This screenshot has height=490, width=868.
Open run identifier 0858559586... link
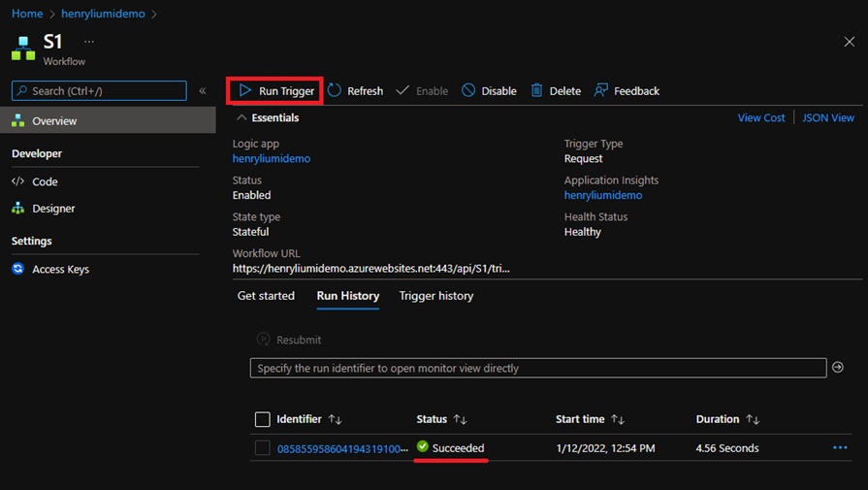342,448
